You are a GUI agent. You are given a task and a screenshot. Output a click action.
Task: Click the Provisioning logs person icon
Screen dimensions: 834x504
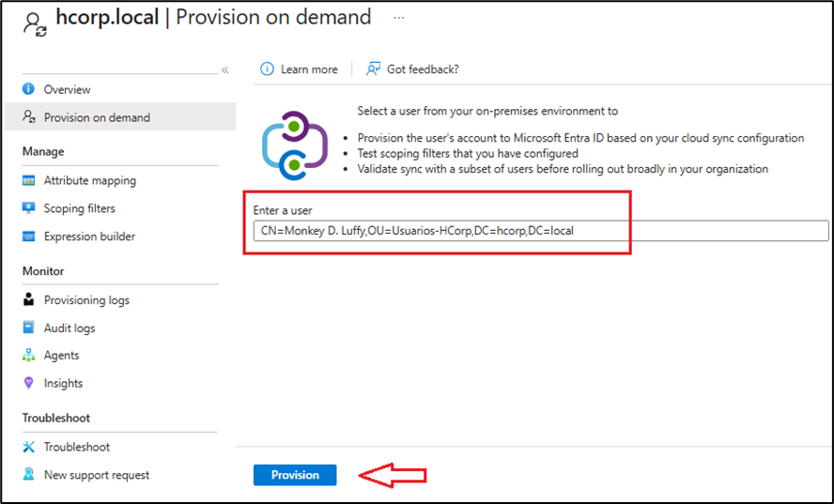coord(28,300)
